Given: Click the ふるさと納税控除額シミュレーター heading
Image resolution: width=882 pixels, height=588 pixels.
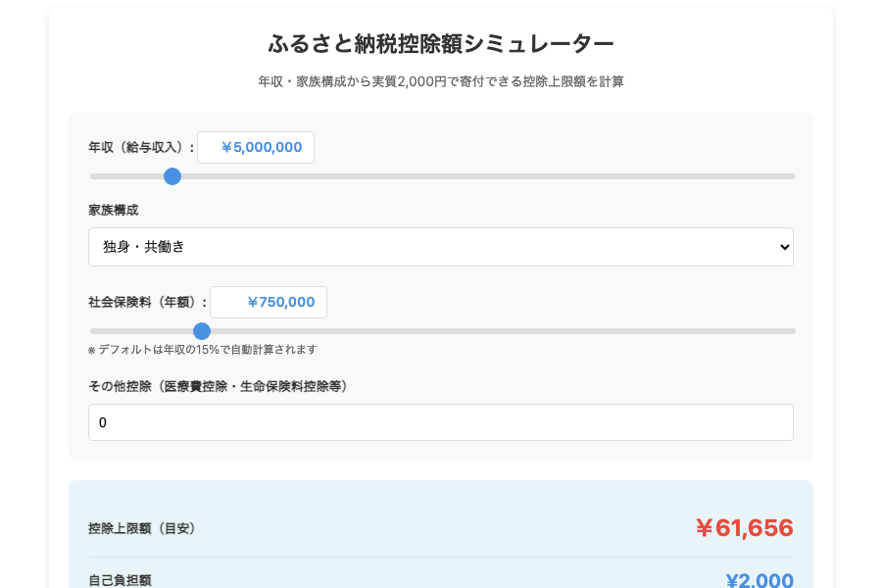Looking at the screenshot, I should click(441, 43).
